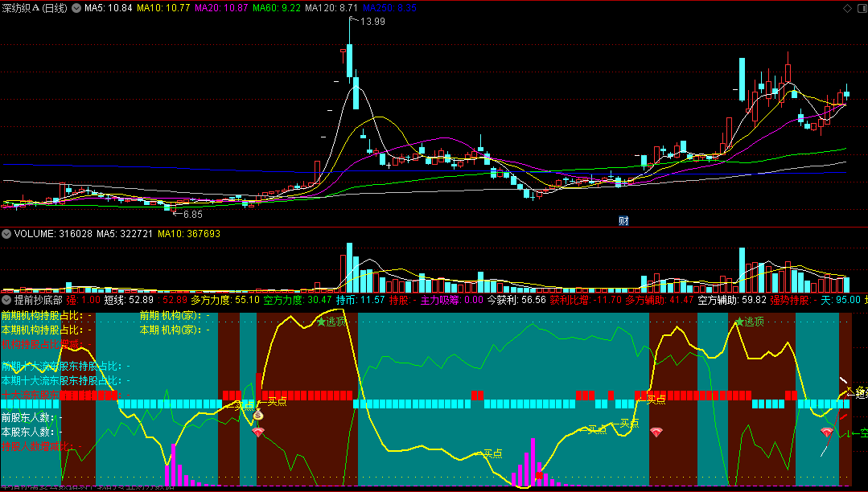Click the volume MA5: 322721 label
The height and width of the screenshot is (492, 868).
[125, 234]
